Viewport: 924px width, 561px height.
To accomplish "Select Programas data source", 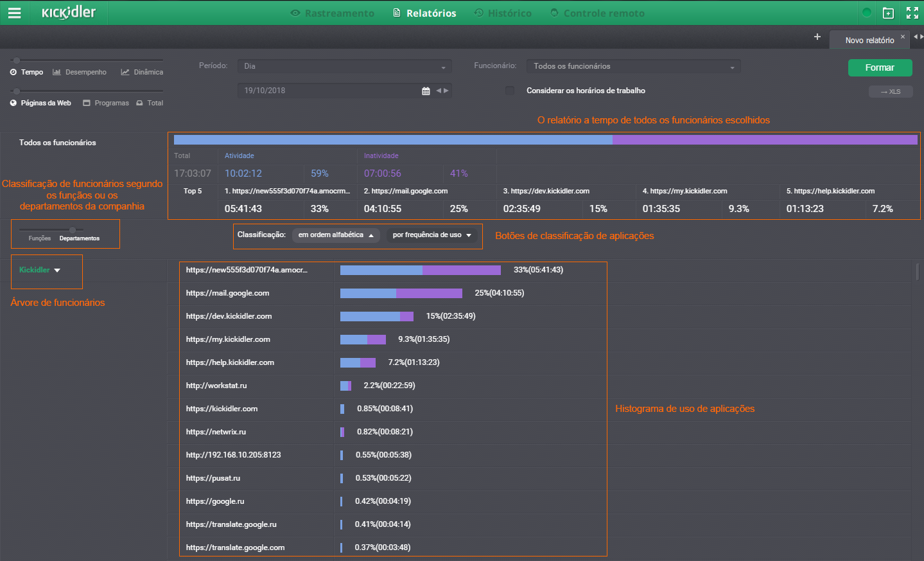I will 112,103.
